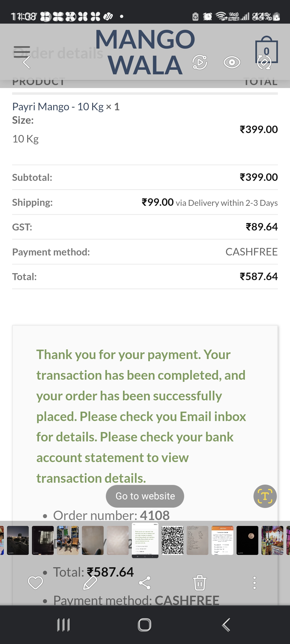290x644 pixels.
Task: Tap the gallery back arrow
Action: [x=26, y=63]
